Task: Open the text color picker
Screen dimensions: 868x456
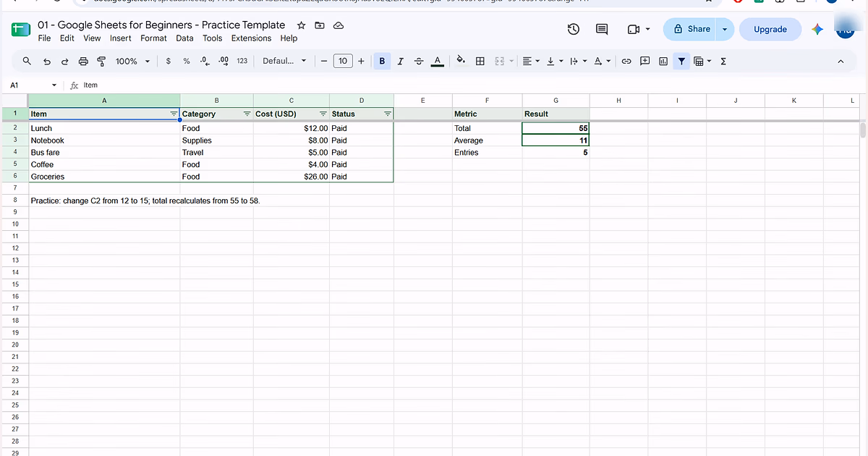Action: (x=437, y=62)
